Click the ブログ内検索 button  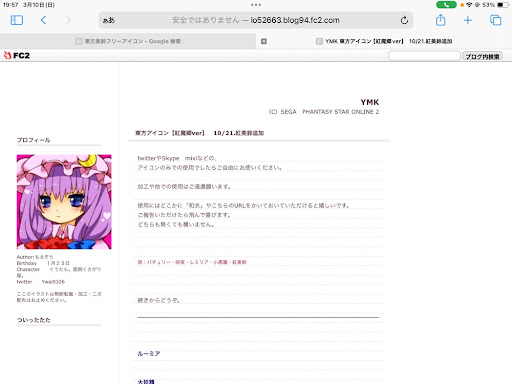(482, 56)
